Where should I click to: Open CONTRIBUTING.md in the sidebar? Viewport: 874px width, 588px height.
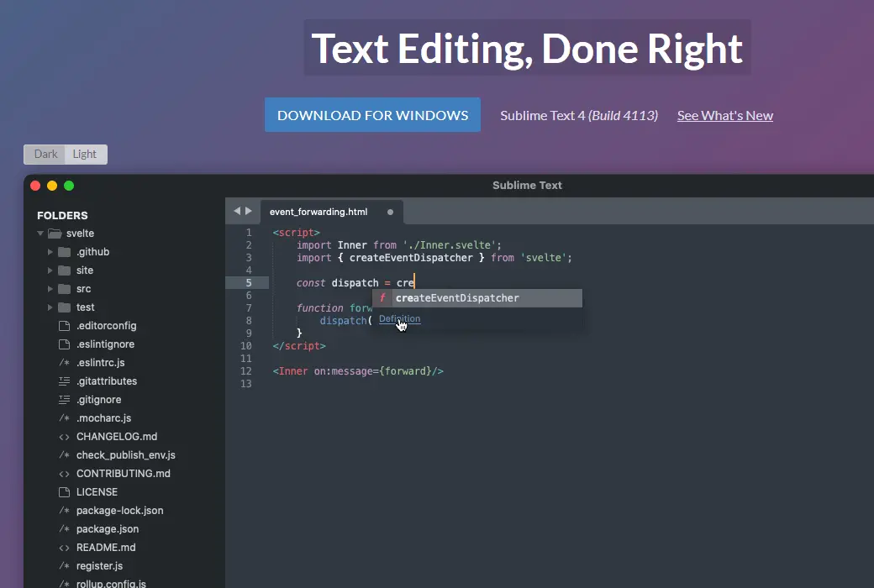point(124,474)
